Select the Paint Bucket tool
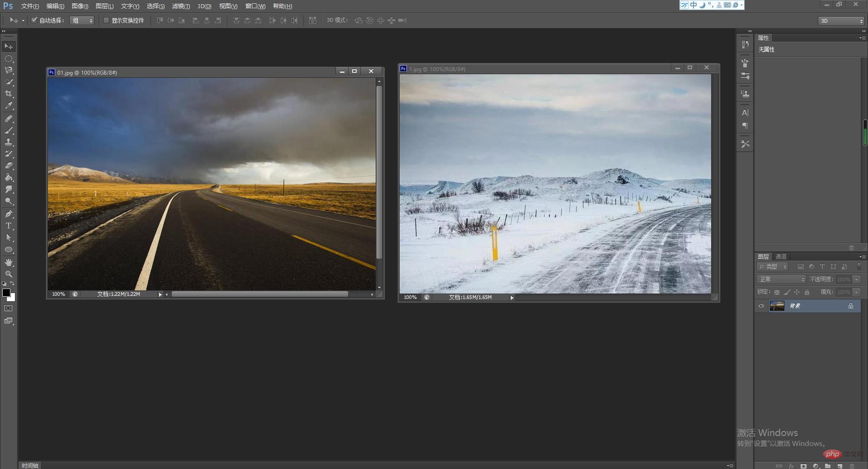Image resolution: width=868 pixels, height=469 pixels. [9, 177]
